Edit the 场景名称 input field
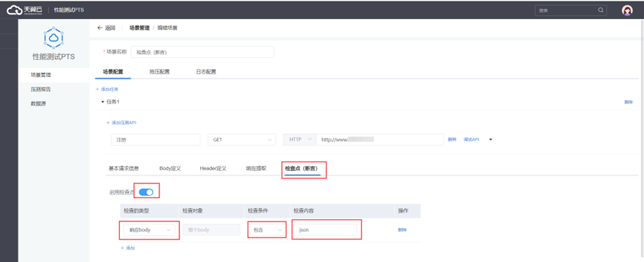 point(202,53)
